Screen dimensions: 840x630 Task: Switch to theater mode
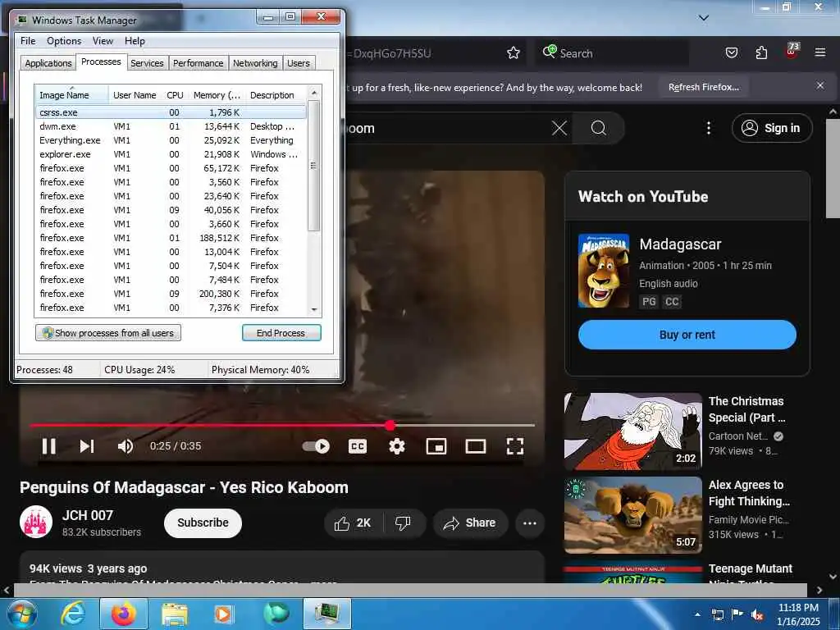476,446
